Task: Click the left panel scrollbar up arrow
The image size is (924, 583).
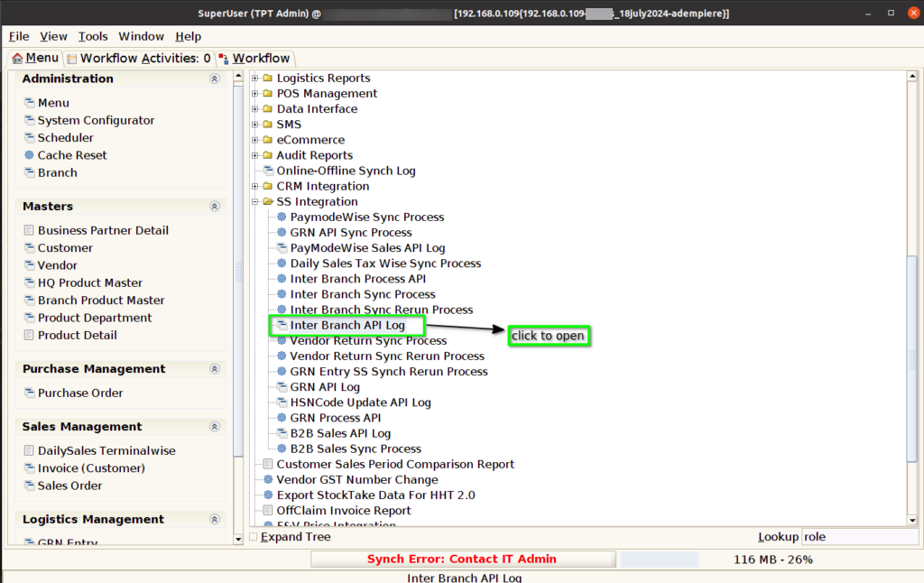Action: 238,76
